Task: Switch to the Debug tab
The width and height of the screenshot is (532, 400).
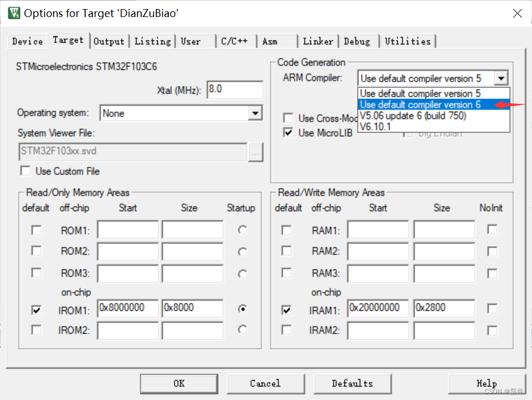Action: point(358,41)
